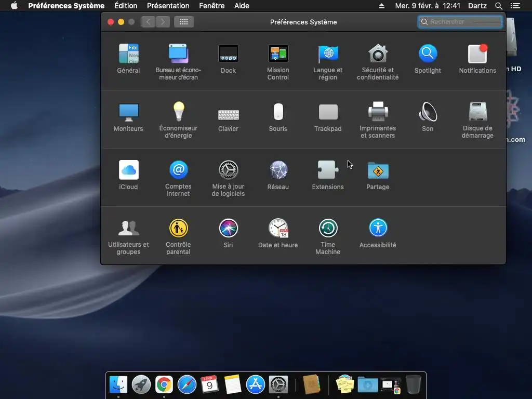Click the Rechercher search field
The image size is (532, 399).
click(x=460, y=22)
